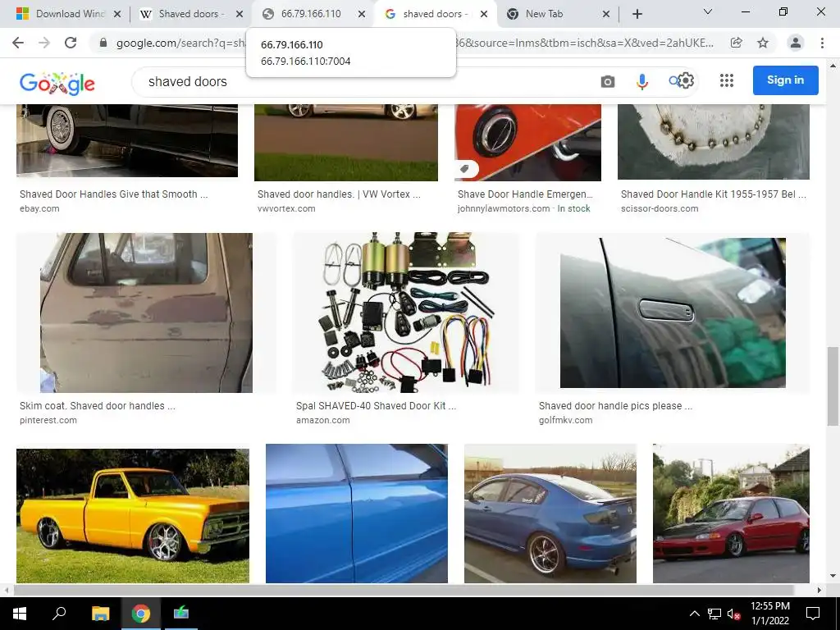
Task: Show hidden system tray icons
Action: 694,614
